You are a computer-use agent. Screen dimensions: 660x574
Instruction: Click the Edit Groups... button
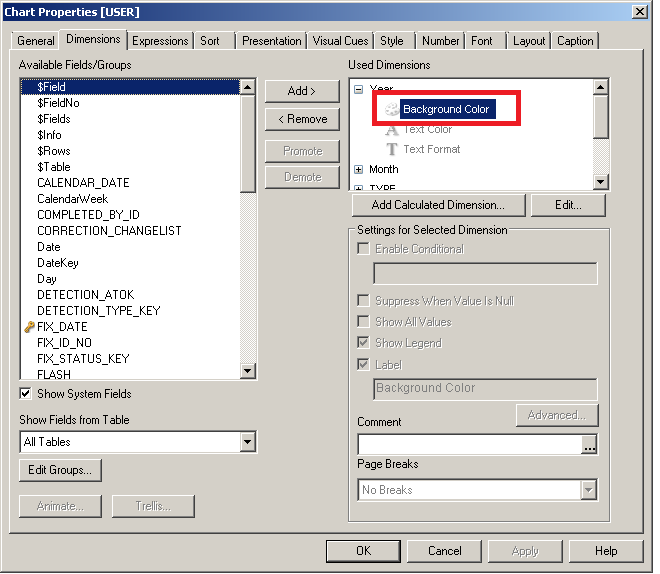pyautogui.click(x=60, y=470)
